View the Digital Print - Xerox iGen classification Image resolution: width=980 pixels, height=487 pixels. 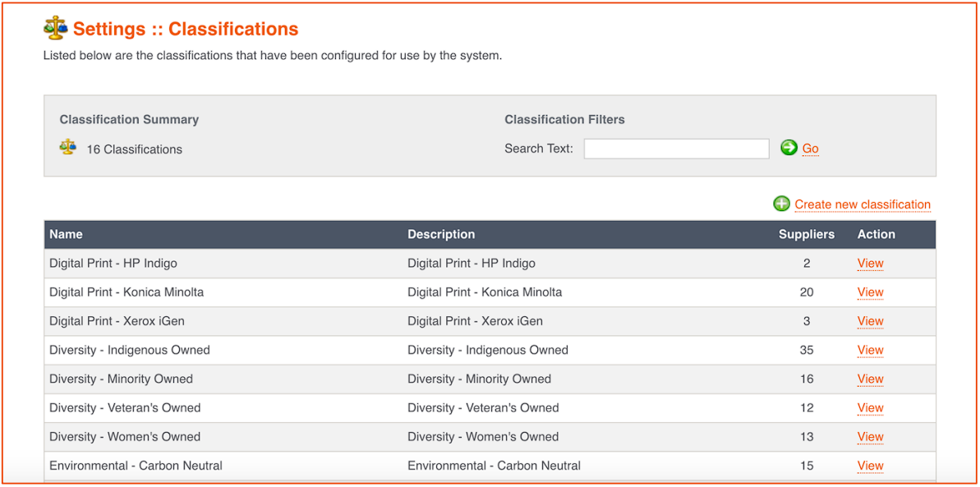click(x=870, y=321)
